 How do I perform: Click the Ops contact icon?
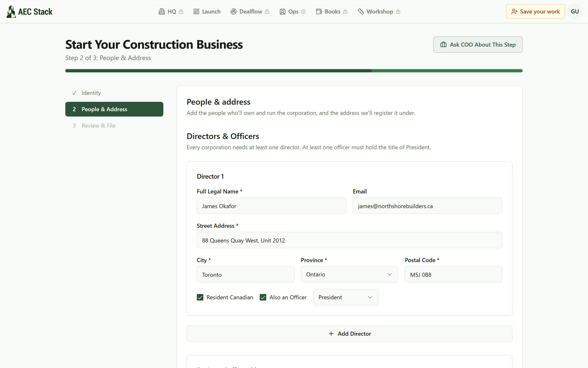(282, 11)
